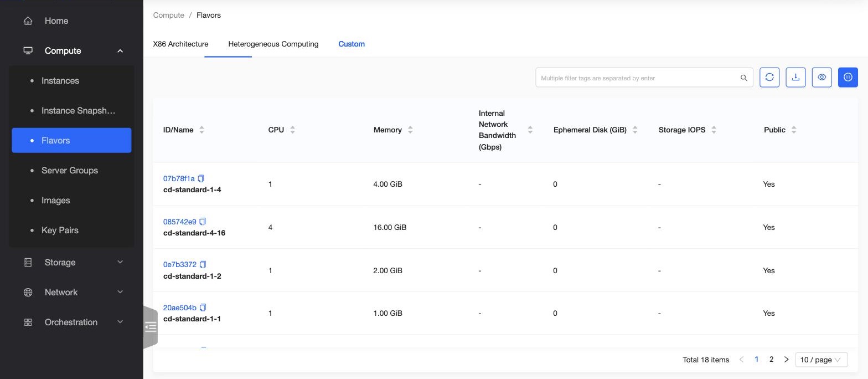Open flavor link 07b78f1a

coord(179,178)
